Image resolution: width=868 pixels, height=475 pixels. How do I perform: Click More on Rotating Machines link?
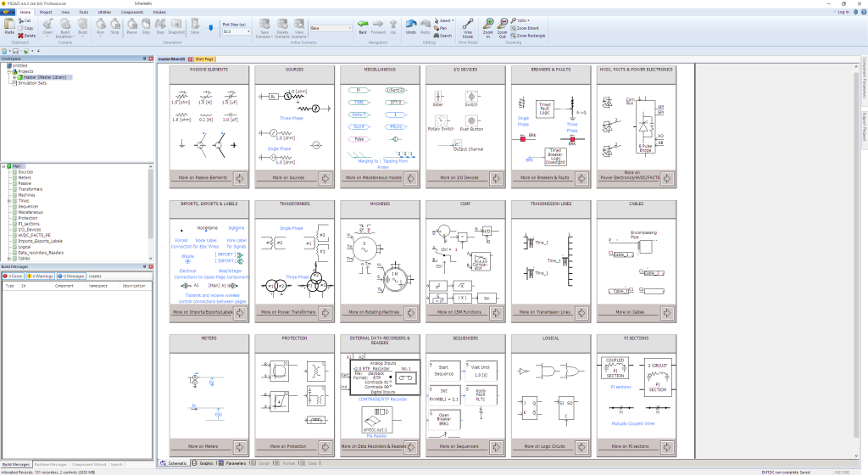point(372,312)
